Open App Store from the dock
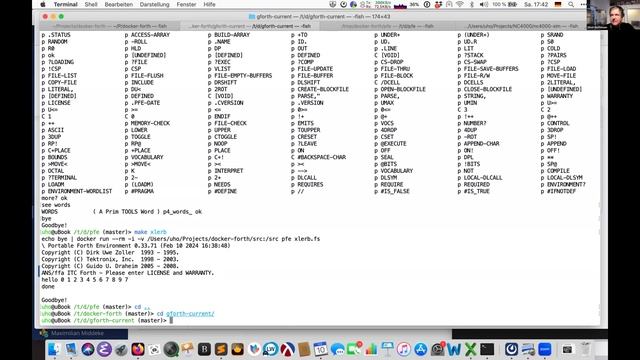Viewport: 640px width, 360px height. tap(421, 349)
